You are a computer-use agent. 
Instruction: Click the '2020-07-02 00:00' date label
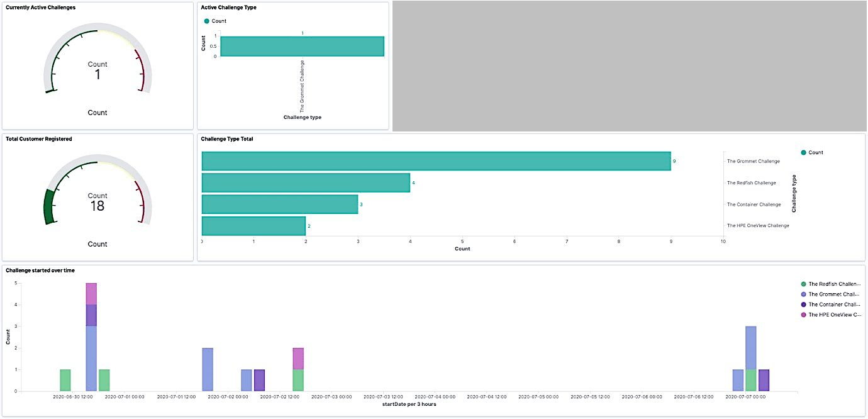coord(228,397)
